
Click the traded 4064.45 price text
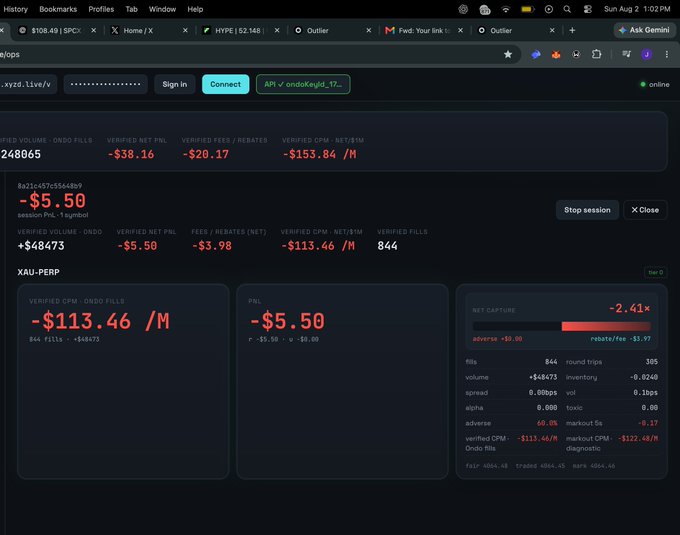[540, 466]
